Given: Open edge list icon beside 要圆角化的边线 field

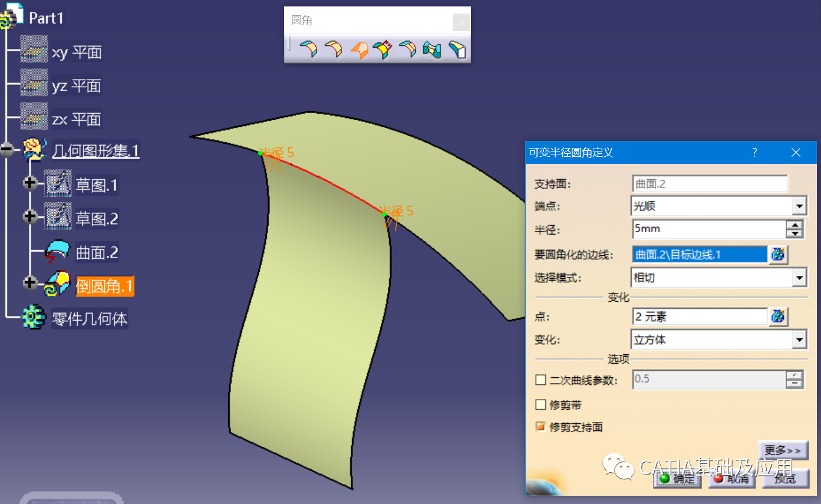Looking at the screenshot, I should click(778, 255).
